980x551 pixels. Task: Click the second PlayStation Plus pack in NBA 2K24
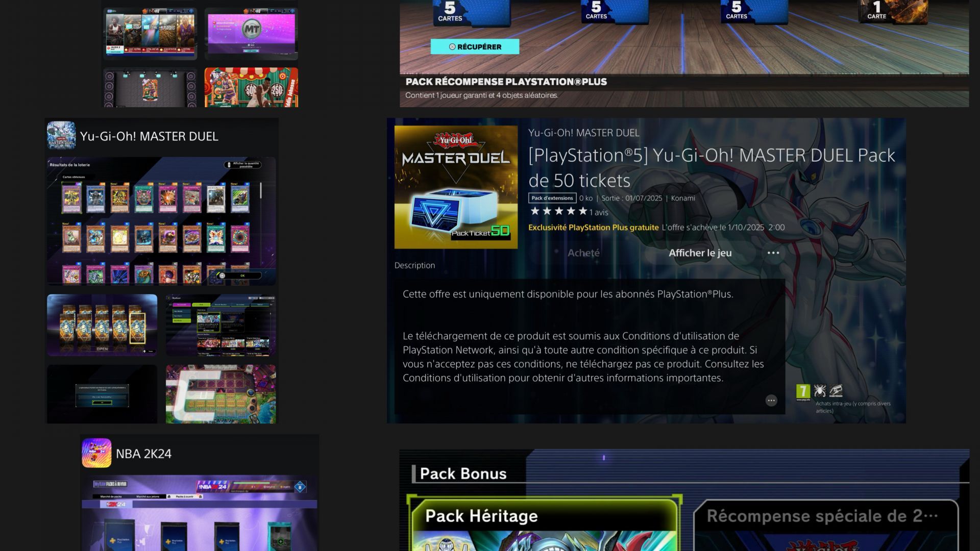(175, 537)
